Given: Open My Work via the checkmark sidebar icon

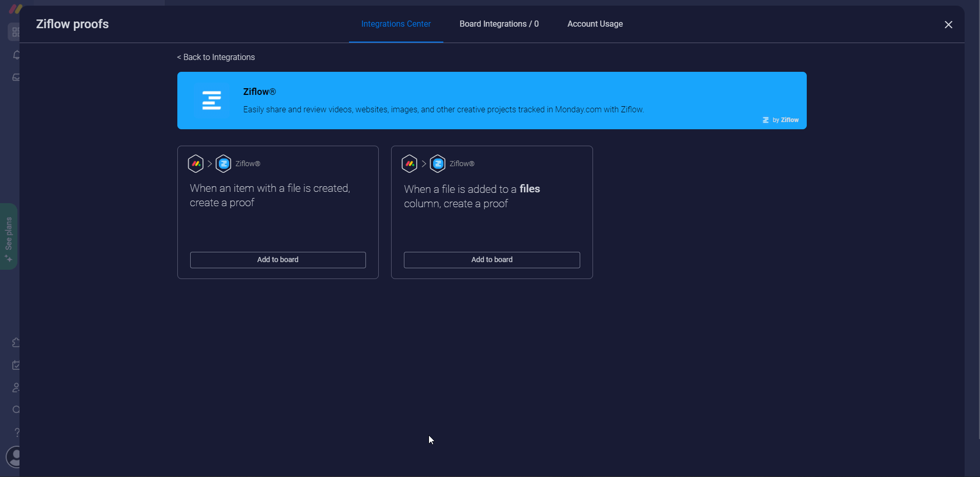Looking at the screenshot, I should coord(15,366).
